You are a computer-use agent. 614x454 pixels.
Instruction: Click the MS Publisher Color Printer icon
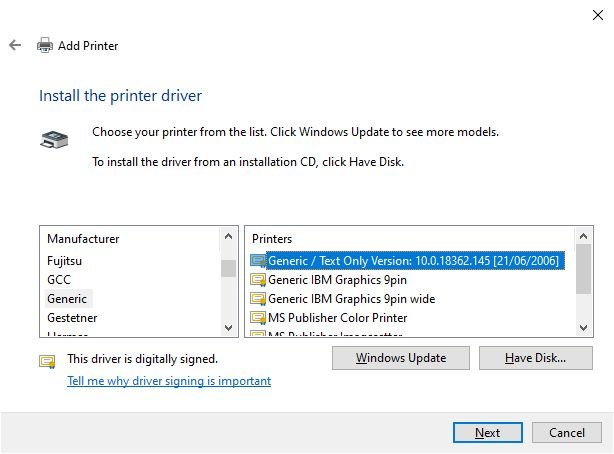(x=258, y=318)
